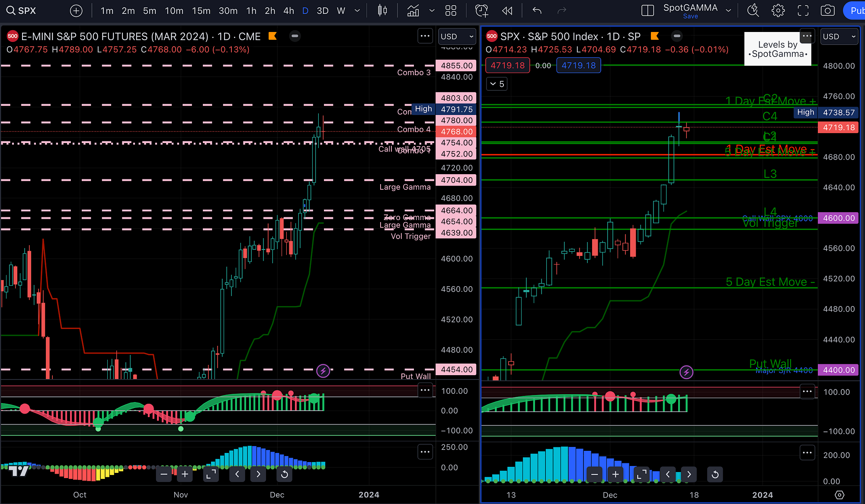Click the blue buy price 4719.18 button
Viewport: 865px width, 504px height.
(579, 65)
